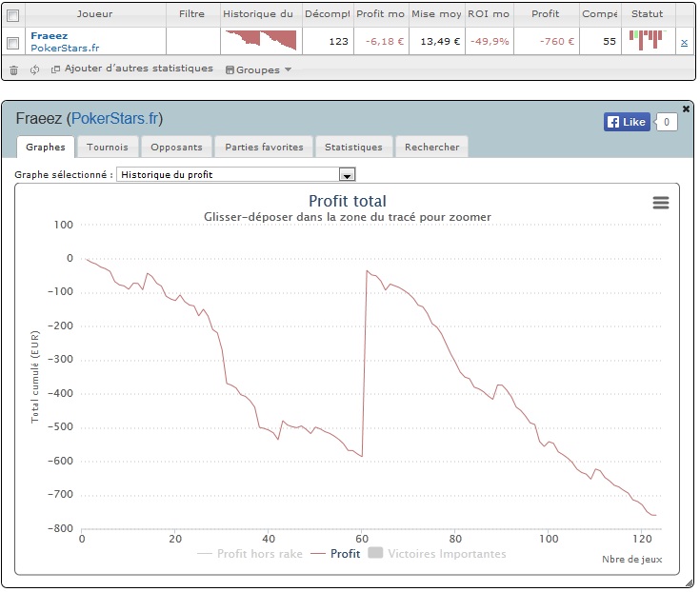Remove Fraeez row with x icon

coord(684,43)
